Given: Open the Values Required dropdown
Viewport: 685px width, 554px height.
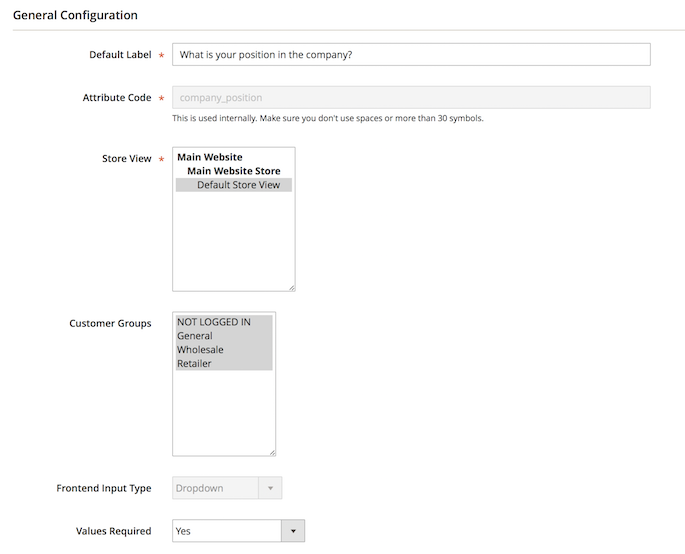Looking at the screenshot, I should click(226, 531).
